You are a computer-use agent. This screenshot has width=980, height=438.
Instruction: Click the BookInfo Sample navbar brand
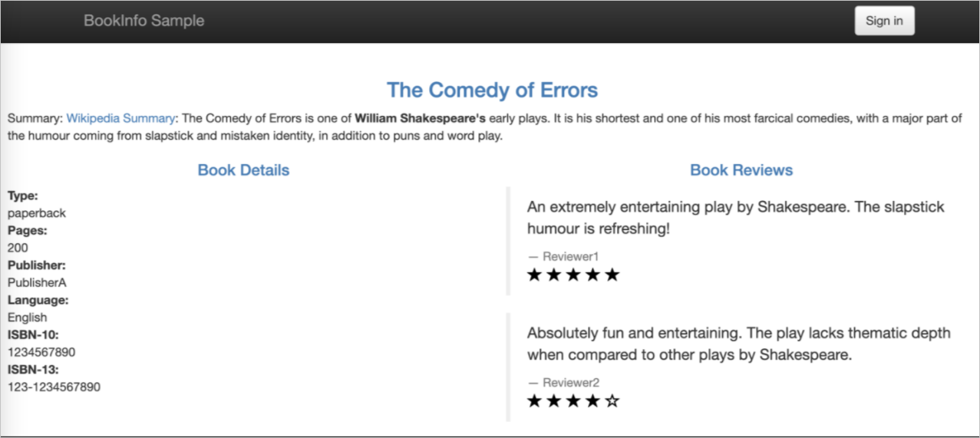[x=144, y=21]
